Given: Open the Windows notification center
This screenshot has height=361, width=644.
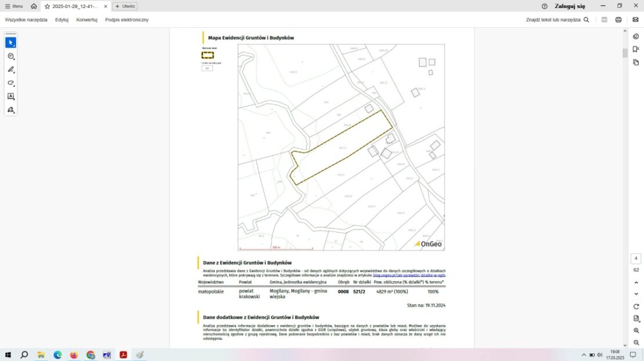Looking at the screenshot, I should [x=633, y=355].
